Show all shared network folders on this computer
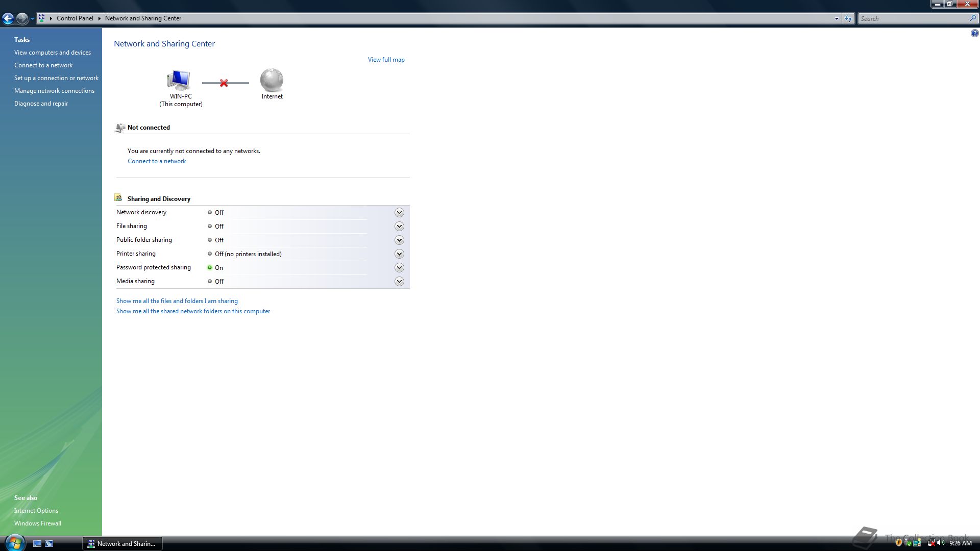Image resolution: width=980 pixels, height=551 pixels. pos(193,311)
